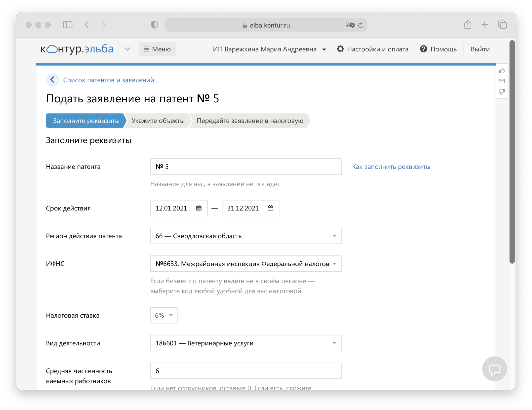Click the thumbs-down feedback icon

(501, 92)
